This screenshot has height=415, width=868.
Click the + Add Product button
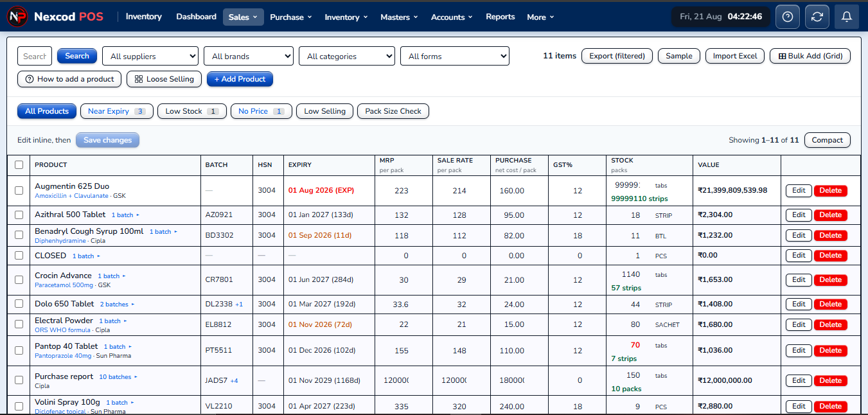[240, 79]
